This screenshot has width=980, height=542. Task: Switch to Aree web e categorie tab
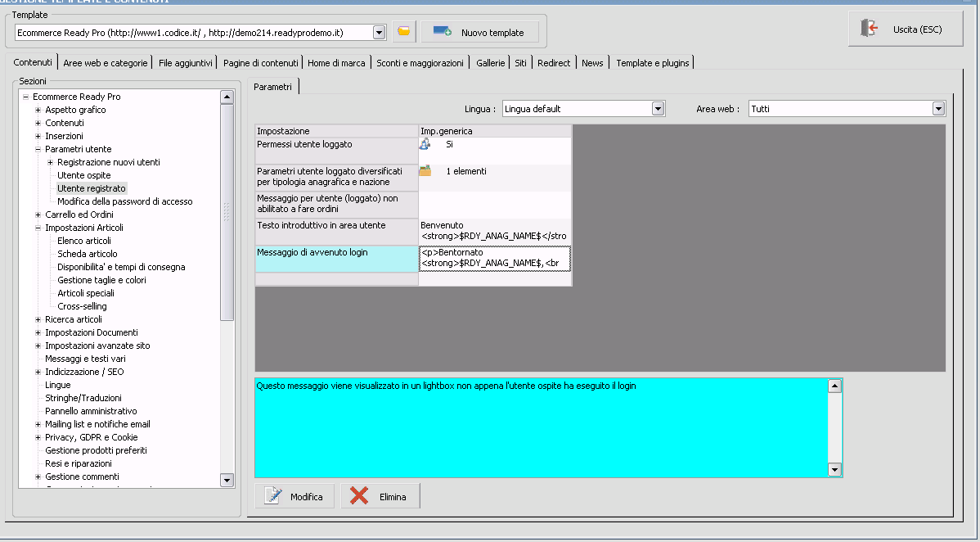pyautogui.click(x=105, y=63)
